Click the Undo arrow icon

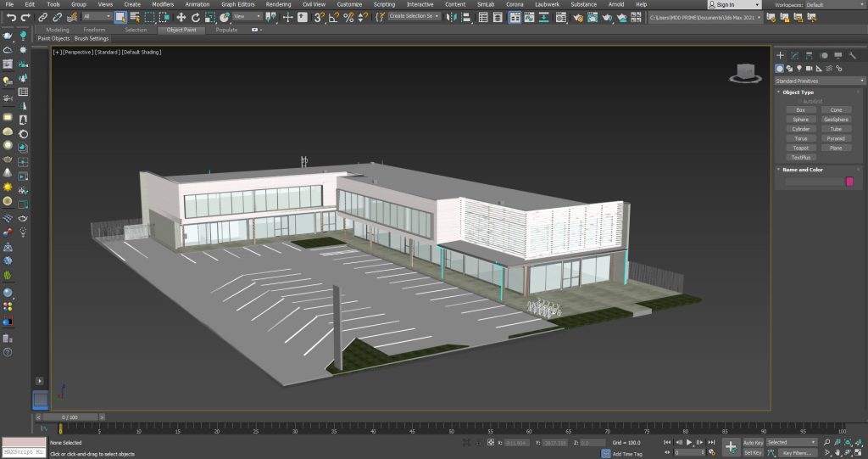click(10, 17)
